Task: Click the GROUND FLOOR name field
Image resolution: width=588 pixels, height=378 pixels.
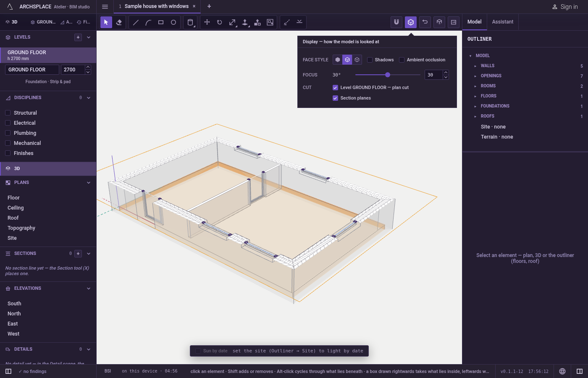Action: [32, 70]
